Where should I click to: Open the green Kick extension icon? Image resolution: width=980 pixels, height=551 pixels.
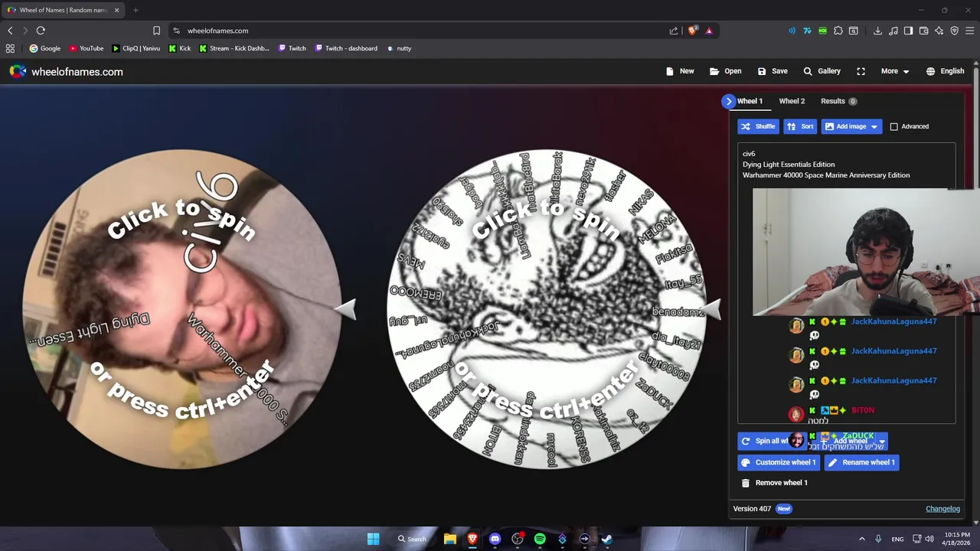(822, 31)
